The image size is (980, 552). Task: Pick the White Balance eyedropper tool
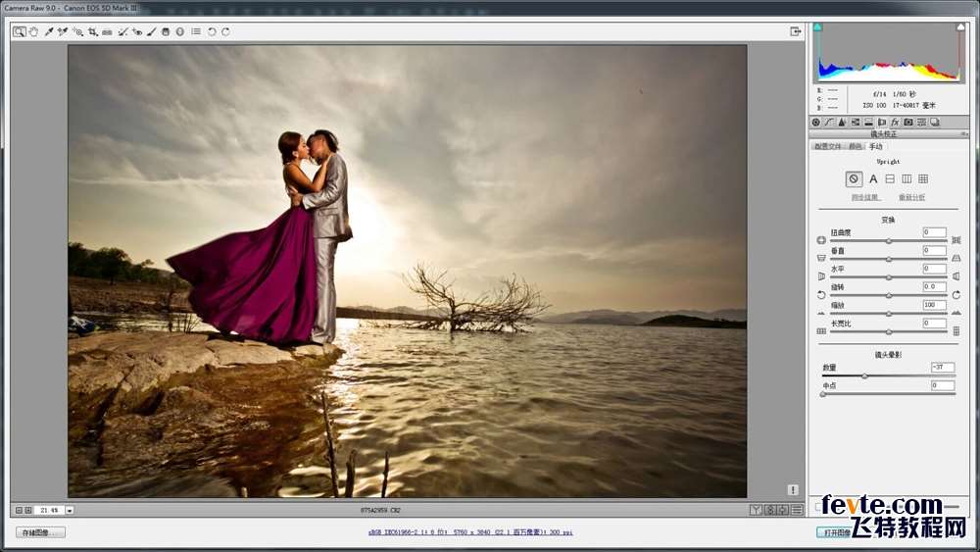coord(48,31)
